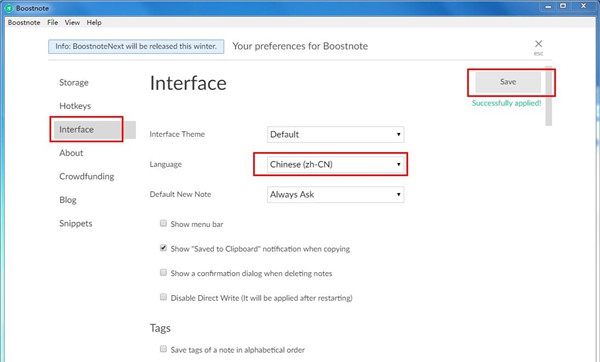Minimize the Boostnote window
This screenshot has height=362, width=600.
click(x=548, y=6)
